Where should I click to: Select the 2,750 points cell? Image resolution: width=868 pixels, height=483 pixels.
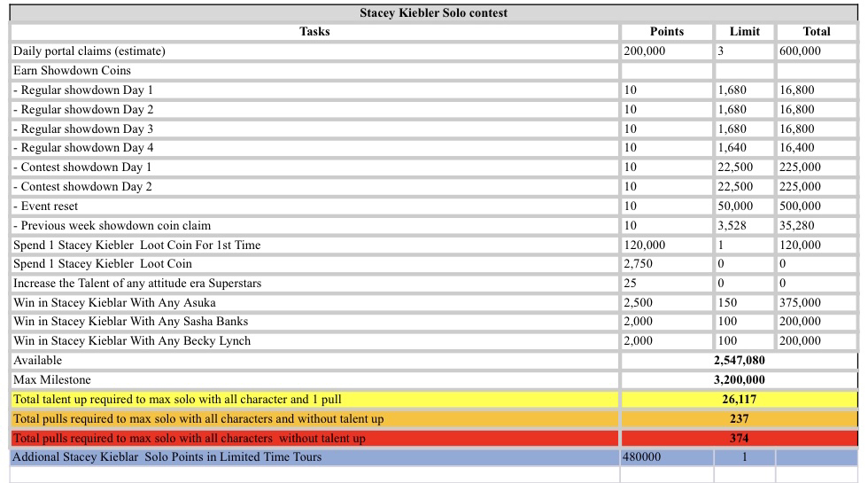coord(666,264)
